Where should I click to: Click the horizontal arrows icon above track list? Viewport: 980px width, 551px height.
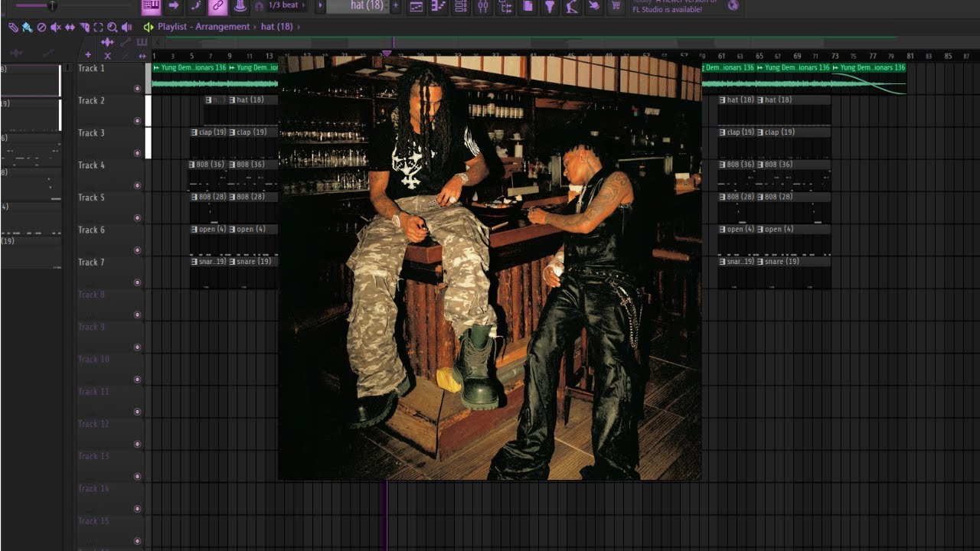coord(142,55)
